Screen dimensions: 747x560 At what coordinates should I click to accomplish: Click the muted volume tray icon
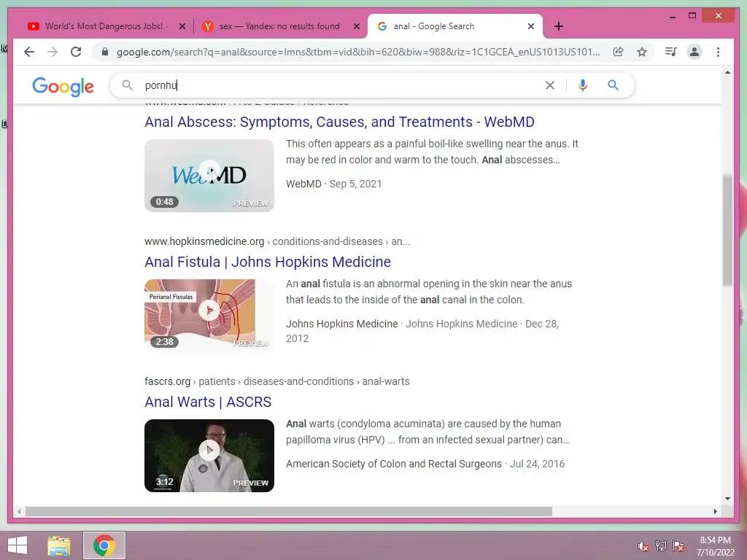(643, 546)
